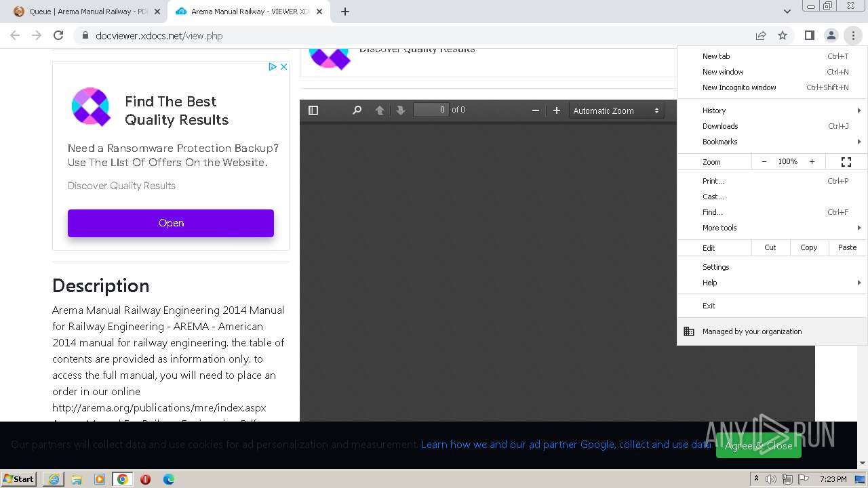Open the PDF find magnifier tool
Screen dimensions: 868x488
pos(357,110)
